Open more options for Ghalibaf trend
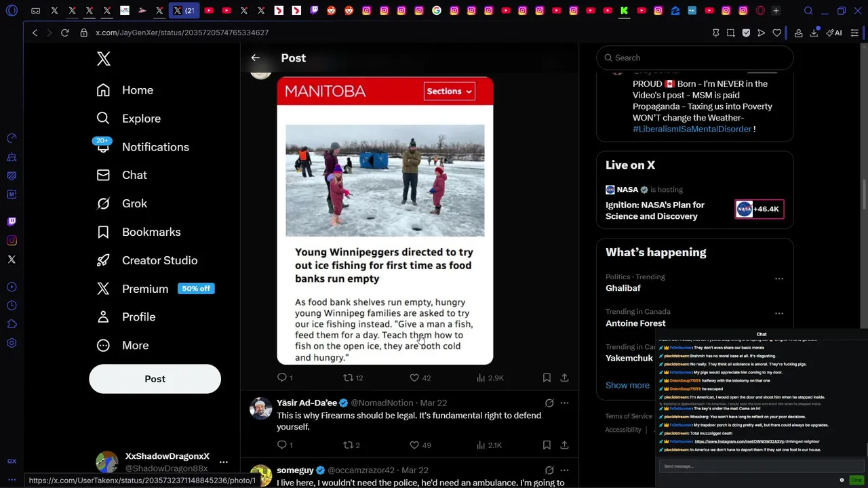 pos(779,279)
